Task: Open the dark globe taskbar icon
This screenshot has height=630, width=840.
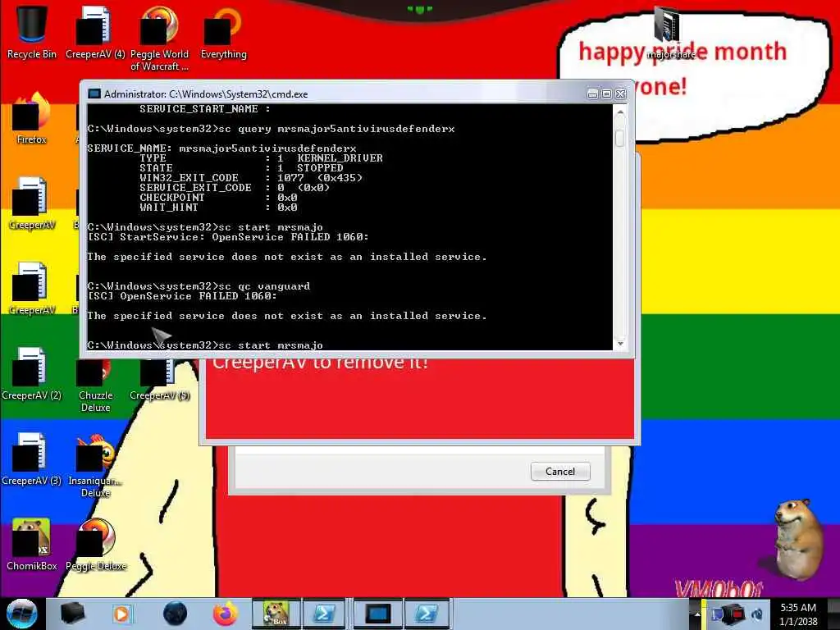Action: tap(175, 614)
